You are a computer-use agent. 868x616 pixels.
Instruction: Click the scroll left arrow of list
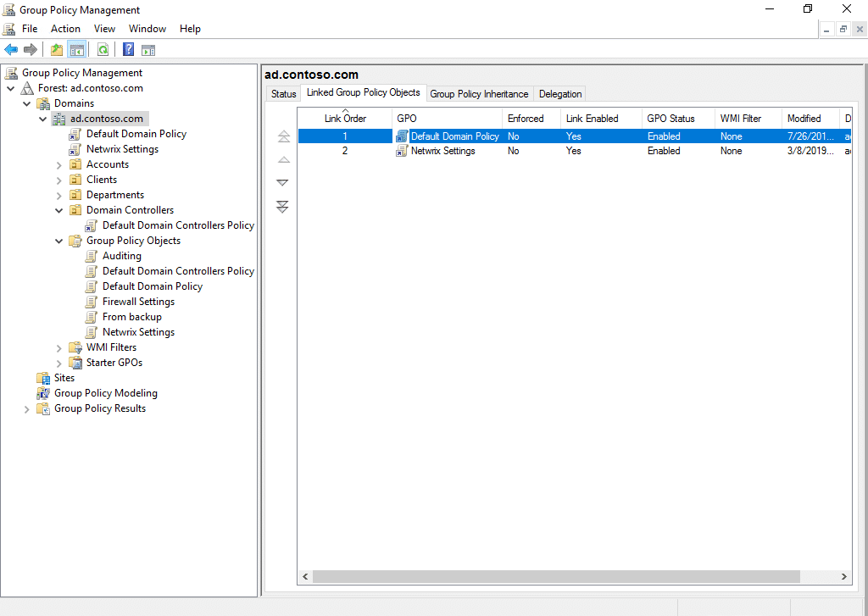point(305,577)
